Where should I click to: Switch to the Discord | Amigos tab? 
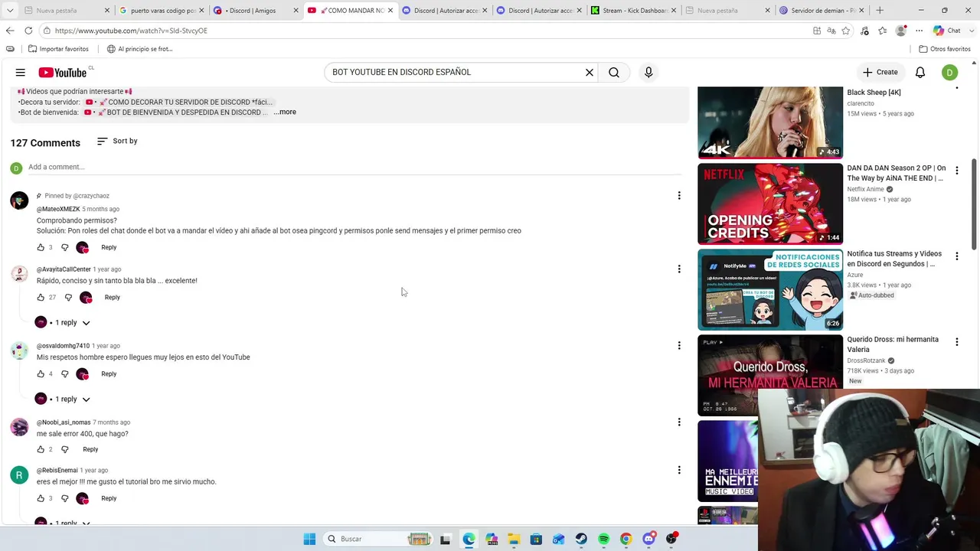coord(253,11)
